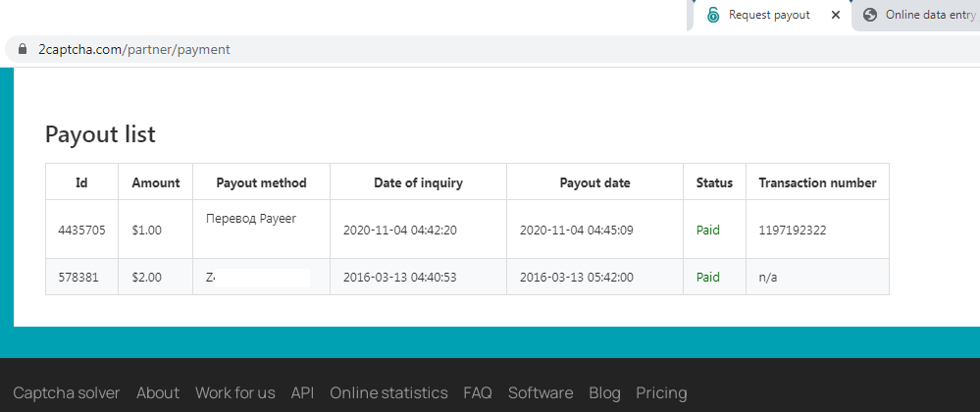This screenshot has width=980, height=412.
Task: Click the Id column header
Action: point(81,182)
